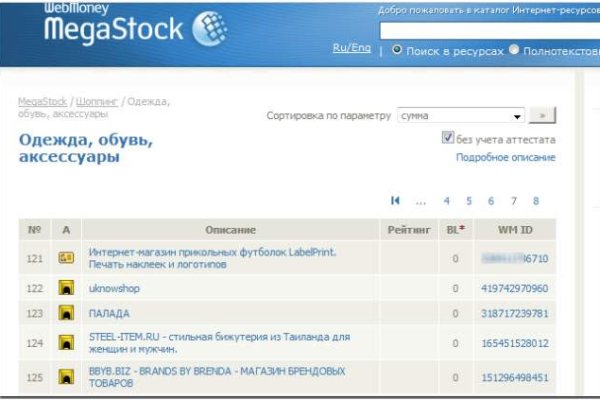Click the attestat icon for uknowshop
600x400 pixels.
[67, 288]
